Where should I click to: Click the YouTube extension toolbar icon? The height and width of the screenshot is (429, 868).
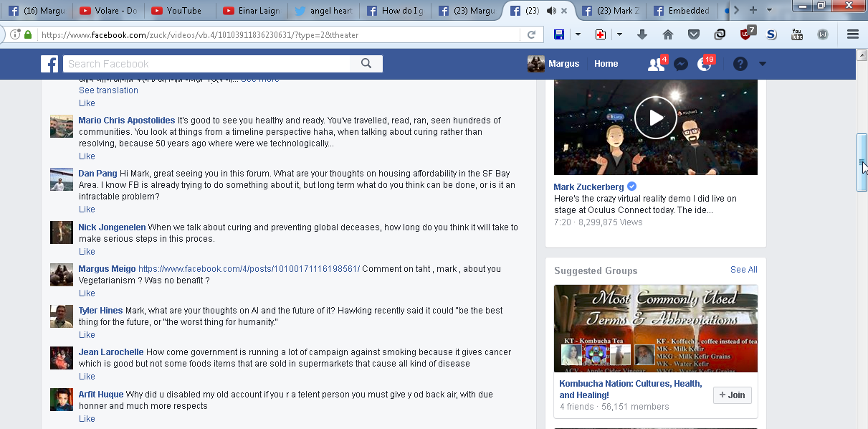pyautogui.click(x=797, y=34)
